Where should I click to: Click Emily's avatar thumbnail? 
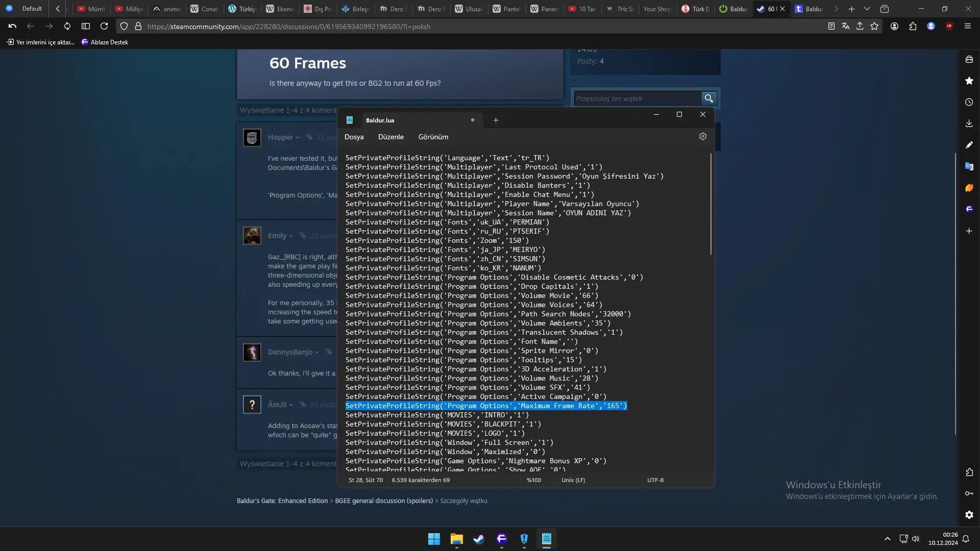click(252, 236)
